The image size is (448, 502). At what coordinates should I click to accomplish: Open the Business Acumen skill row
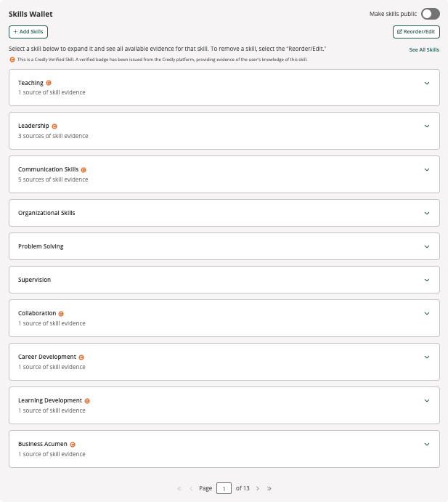tap(224, 449)
